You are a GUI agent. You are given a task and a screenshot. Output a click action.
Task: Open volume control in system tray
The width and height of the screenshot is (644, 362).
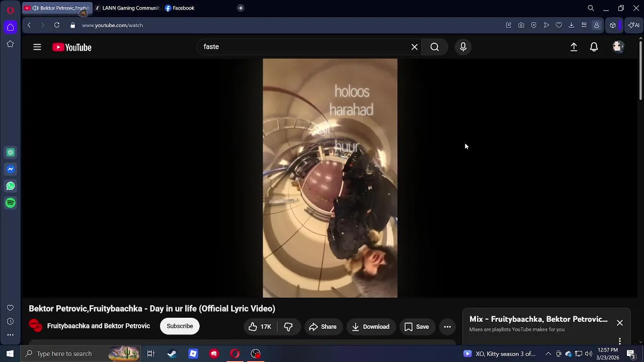click(x=589, y=353)
